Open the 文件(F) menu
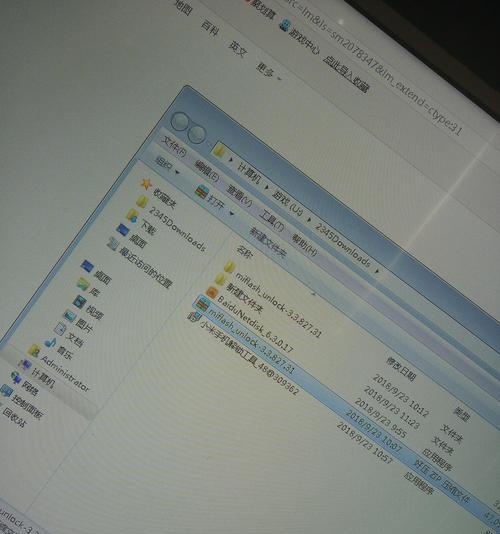 [x=174, y=146]
